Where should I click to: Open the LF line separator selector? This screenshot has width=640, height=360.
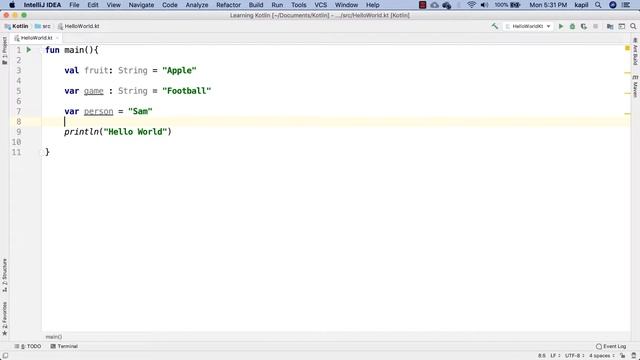click(555, 356)
